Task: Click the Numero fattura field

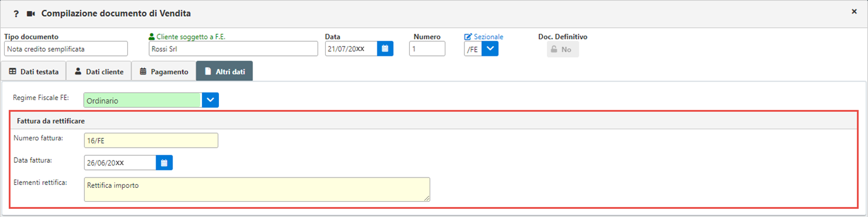Action: (x=151, y=141)
